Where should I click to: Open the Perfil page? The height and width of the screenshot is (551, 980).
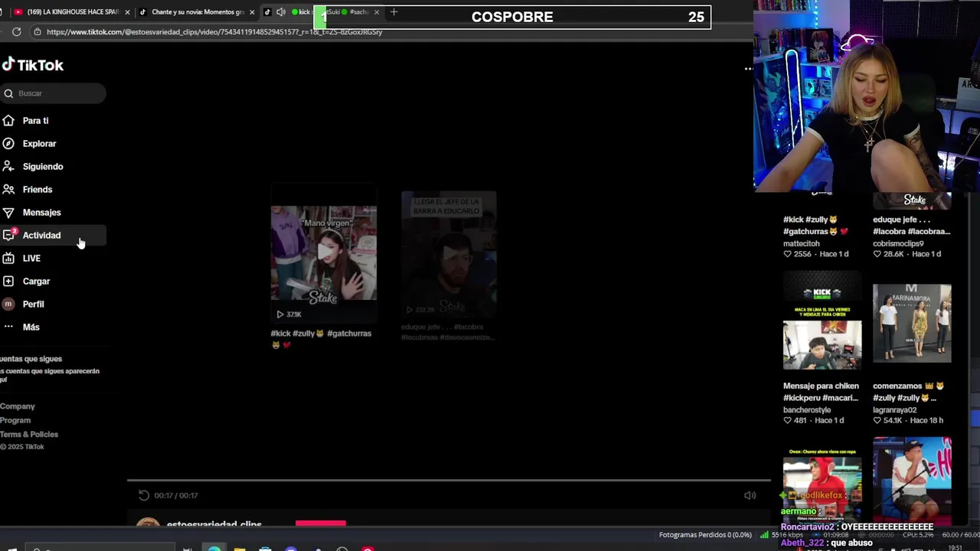(33, 305)
